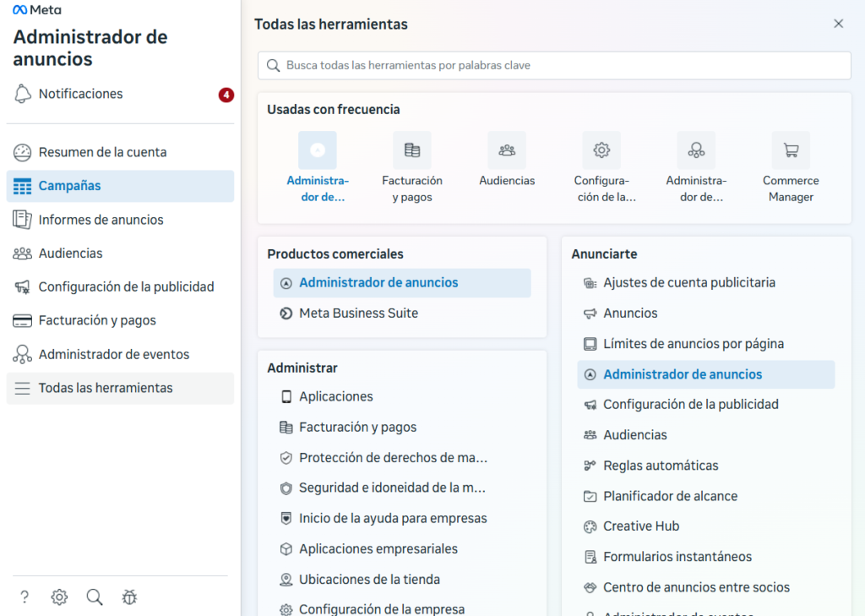The height and width of the screenshot is (616, 865).
Task: Click the magnifier search icon at sidebar bottom
Action: (95, 597)
